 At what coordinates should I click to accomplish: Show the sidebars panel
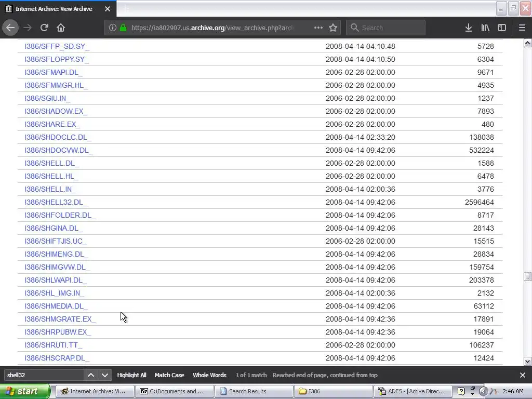point(502,28)
